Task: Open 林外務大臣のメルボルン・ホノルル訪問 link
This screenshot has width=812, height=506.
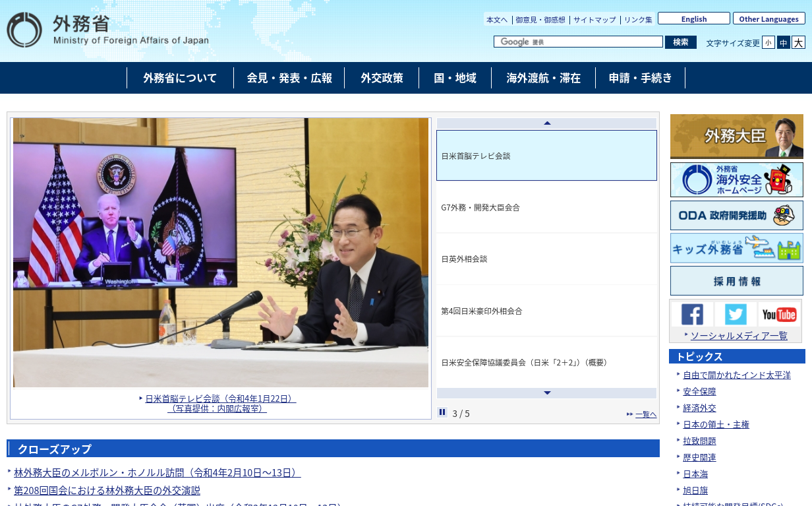Action: tap(158, 472)
